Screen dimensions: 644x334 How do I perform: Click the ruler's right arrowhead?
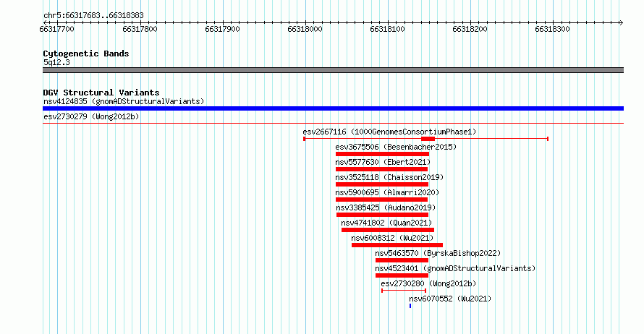pyautogui.click(x=621, y=22)
